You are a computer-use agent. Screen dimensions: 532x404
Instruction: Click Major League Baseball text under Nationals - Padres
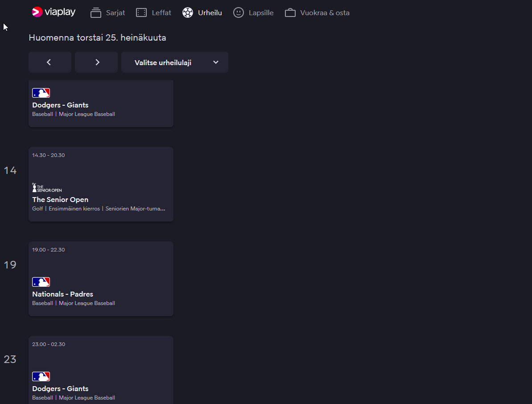click(x=87, y=303)
